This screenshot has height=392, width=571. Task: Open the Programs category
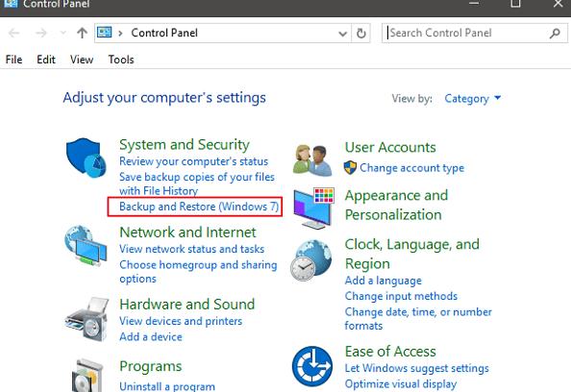pos(150,366)
